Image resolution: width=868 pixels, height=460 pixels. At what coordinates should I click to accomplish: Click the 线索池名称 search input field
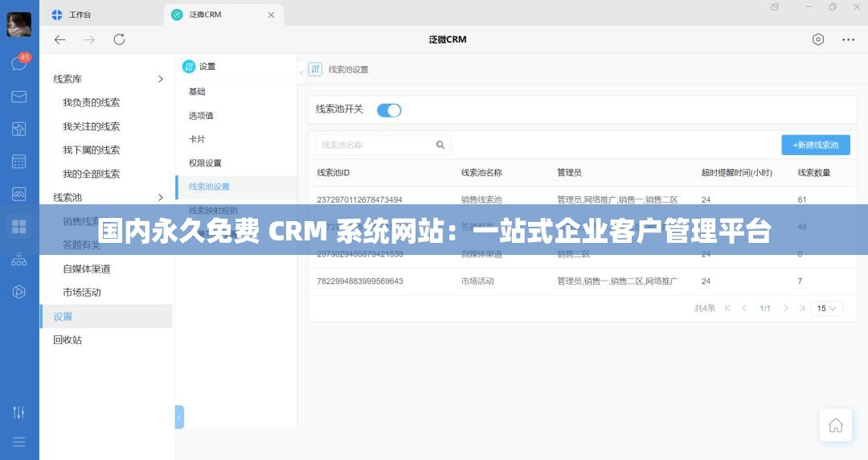click(x=383, y=145)
